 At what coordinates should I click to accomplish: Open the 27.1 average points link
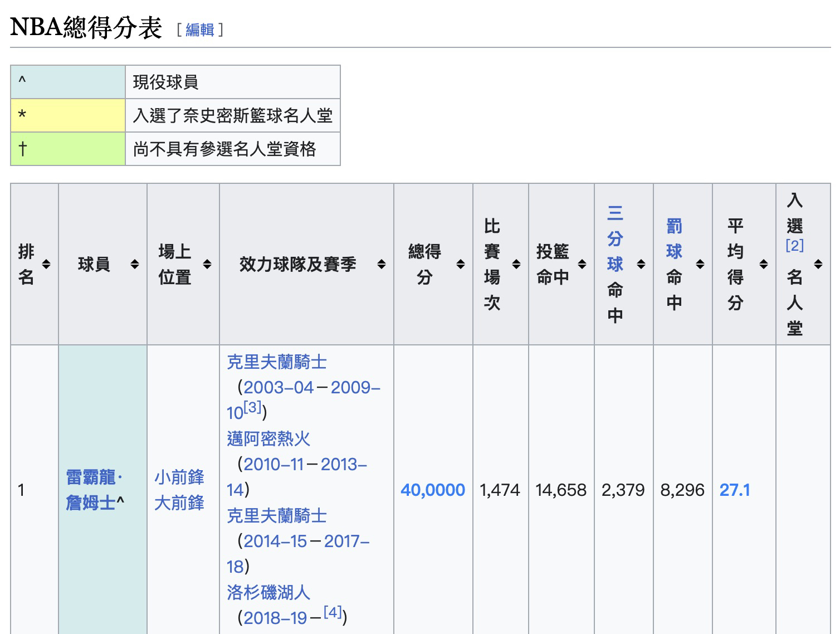click(735, 490)
